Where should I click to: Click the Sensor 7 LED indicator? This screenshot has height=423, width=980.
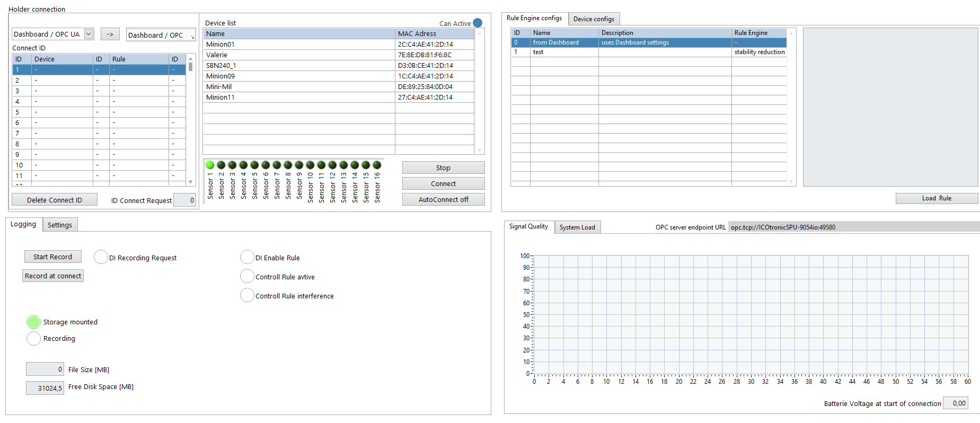tap(277, 165)
